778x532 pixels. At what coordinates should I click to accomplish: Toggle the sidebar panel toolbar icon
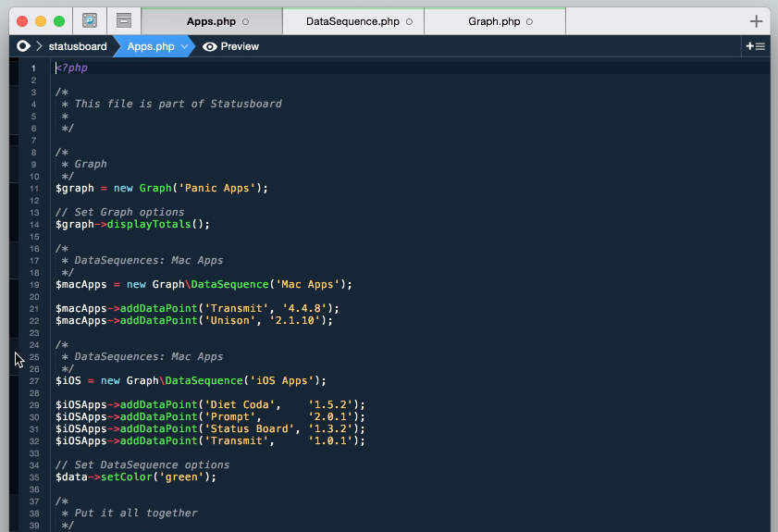pos(124,21)
